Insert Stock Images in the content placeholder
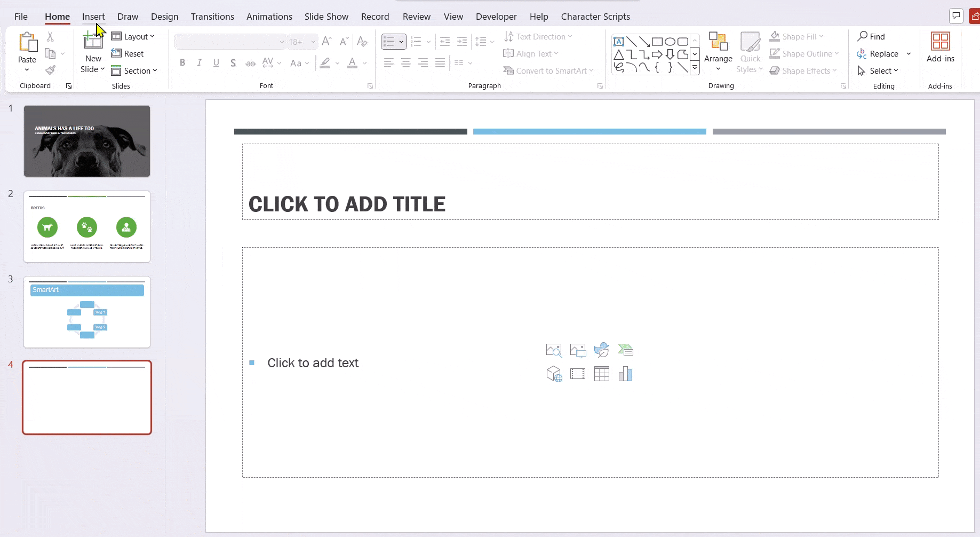Viewport: 980px width, 537px height. [x=554, y=350]
